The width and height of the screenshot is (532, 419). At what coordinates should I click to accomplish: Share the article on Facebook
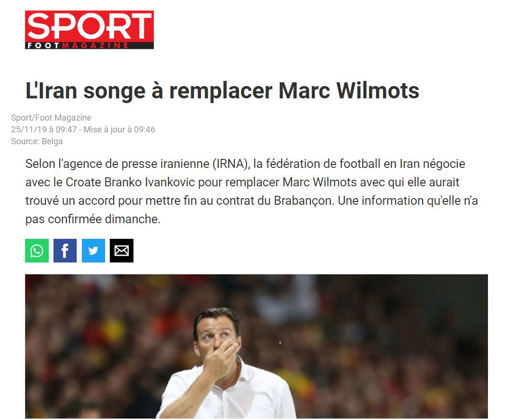65,251
